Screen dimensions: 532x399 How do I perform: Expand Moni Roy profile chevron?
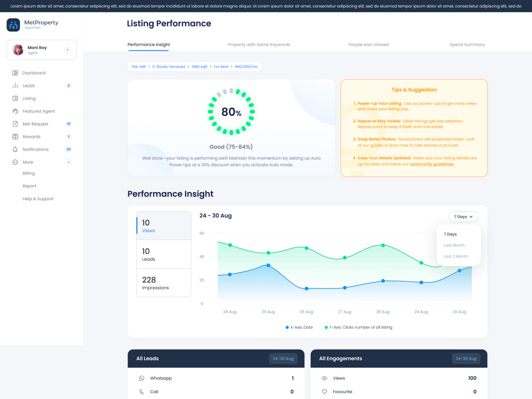coord(68,50)
